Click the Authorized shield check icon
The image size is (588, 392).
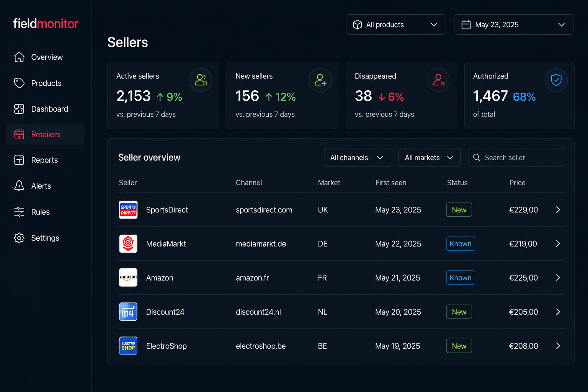(556, 80)
